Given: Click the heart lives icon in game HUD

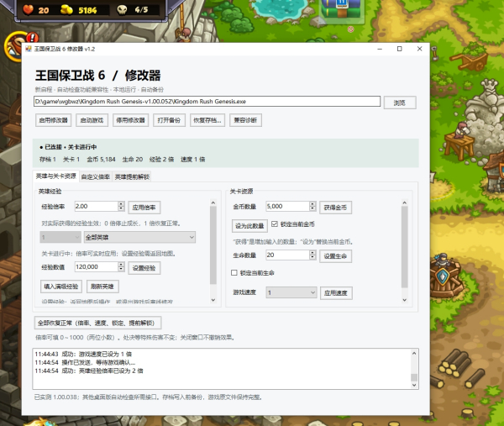Looking at the screenshot, I should pos(29,9).
